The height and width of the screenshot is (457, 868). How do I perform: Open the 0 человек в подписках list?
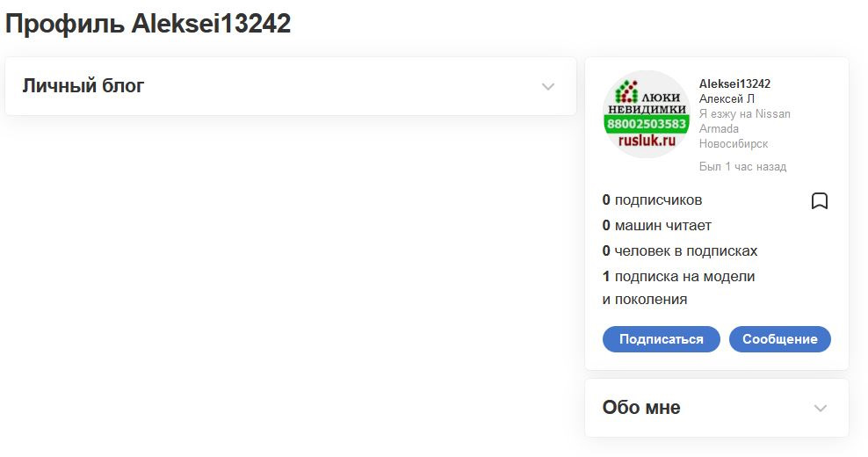pos(680,251)
